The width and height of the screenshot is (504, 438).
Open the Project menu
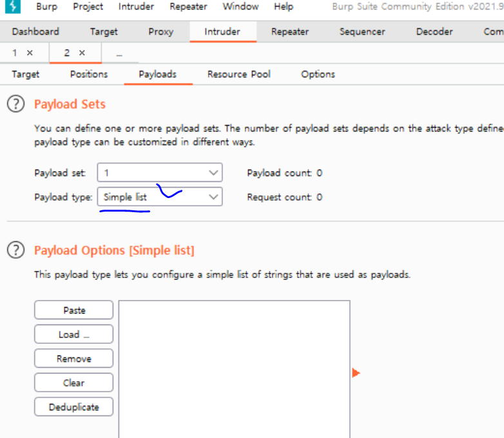[88, 6]
